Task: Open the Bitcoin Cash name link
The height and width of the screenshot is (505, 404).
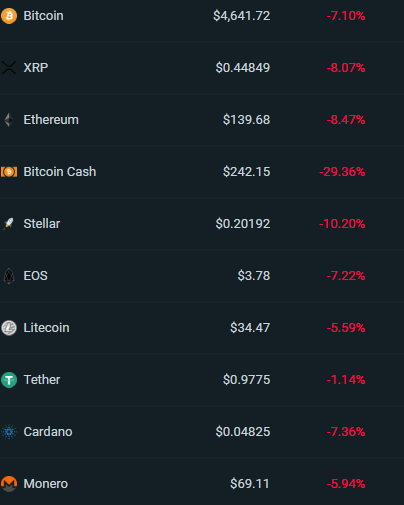Action: coord(60,172)
